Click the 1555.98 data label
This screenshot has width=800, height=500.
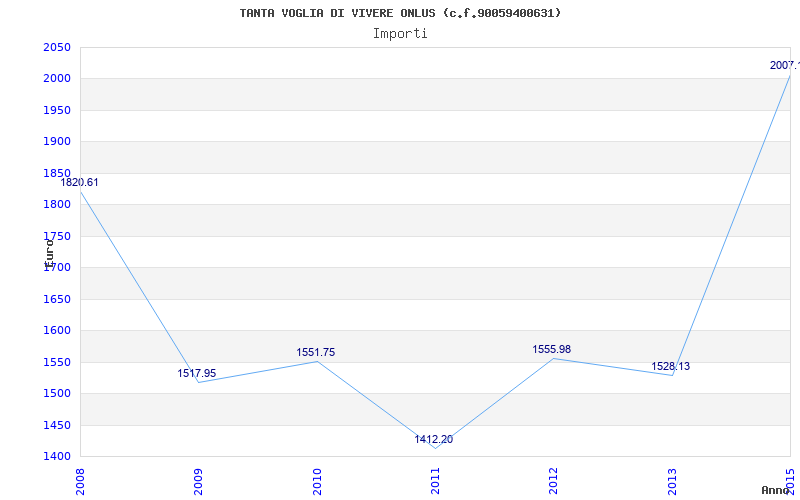pyautogui.click(x=552, y=349)
